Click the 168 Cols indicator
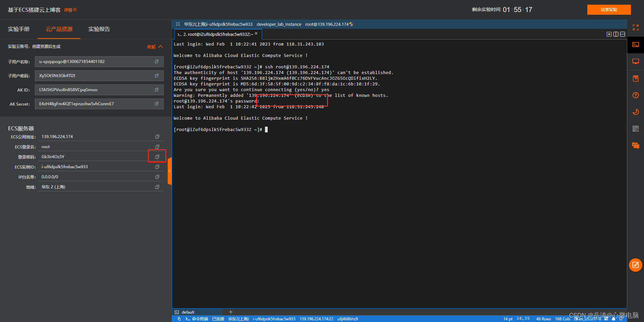 point(562,319)
